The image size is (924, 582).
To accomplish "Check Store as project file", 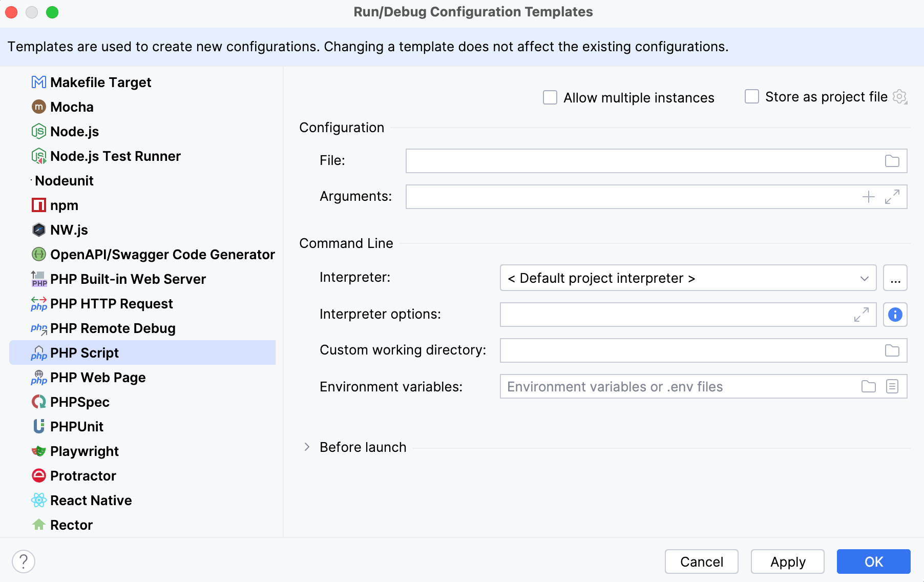I will tap(751, 96).
